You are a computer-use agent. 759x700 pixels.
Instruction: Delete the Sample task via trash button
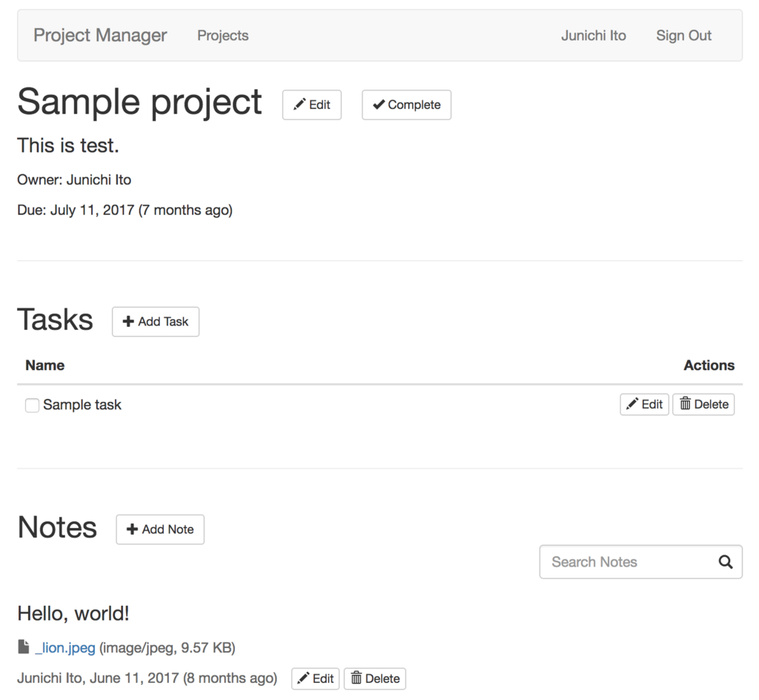[703, 404]
